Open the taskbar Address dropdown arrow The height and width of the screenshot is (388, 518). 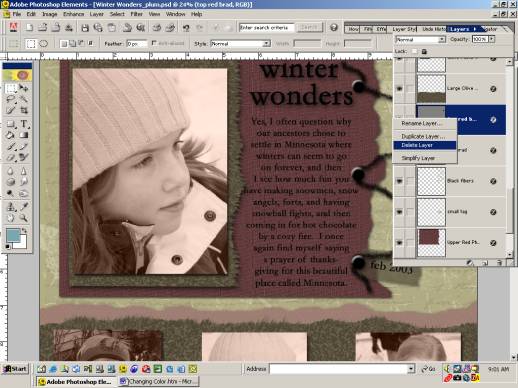pyautogui.click(x=411, y=369)
